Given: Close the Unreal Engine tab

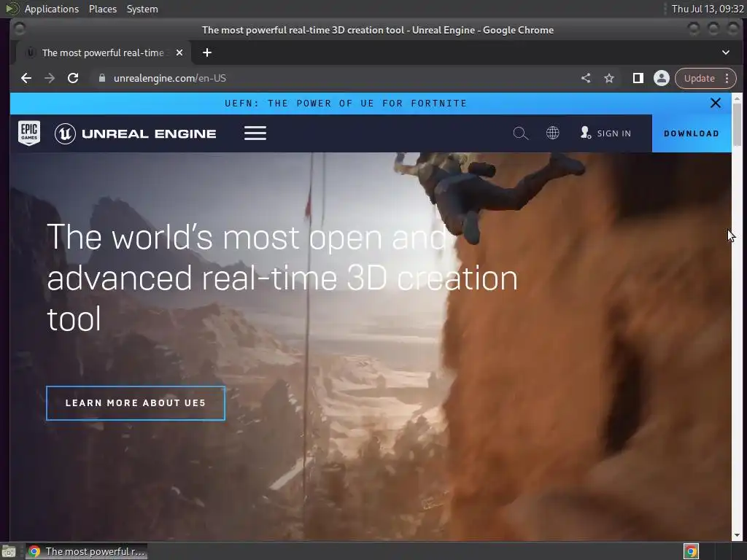Looking at the screenshot, I should (x=179, y=52).
